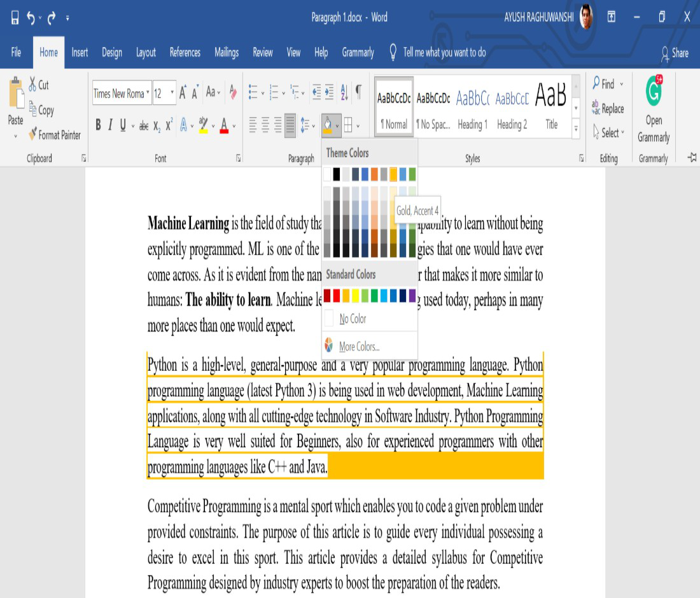
Task: Open the File menu
Action: tap(16, 53)
